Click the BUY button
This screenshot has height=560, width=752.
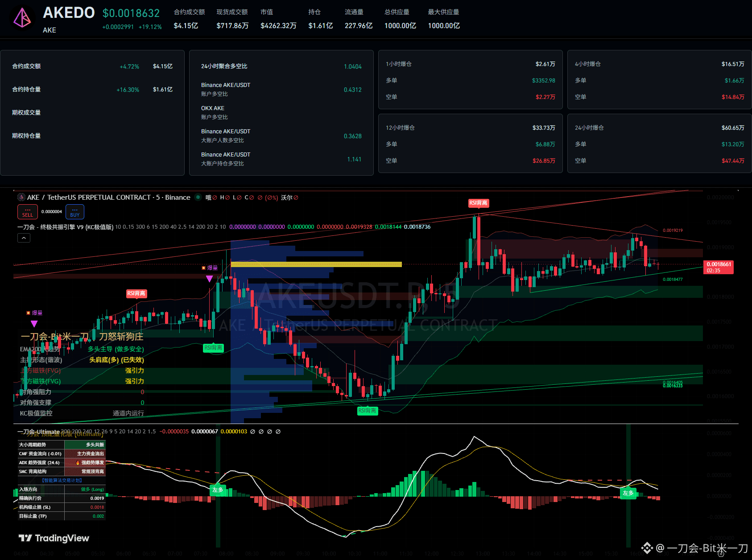[x=75, y=212]
